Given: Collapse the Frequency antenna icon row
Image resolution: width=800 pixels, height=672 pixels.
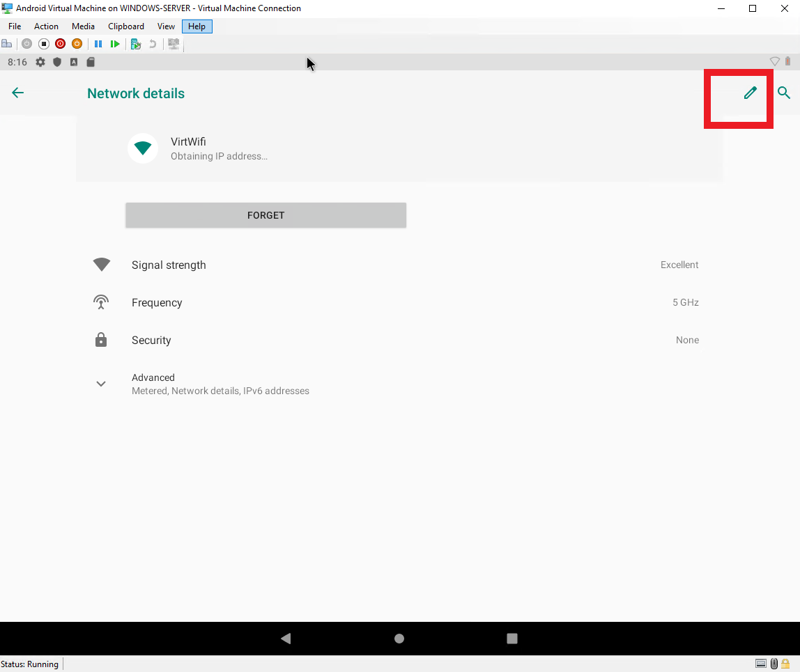Looking at the screenshot, I should (x=101, y=302).
